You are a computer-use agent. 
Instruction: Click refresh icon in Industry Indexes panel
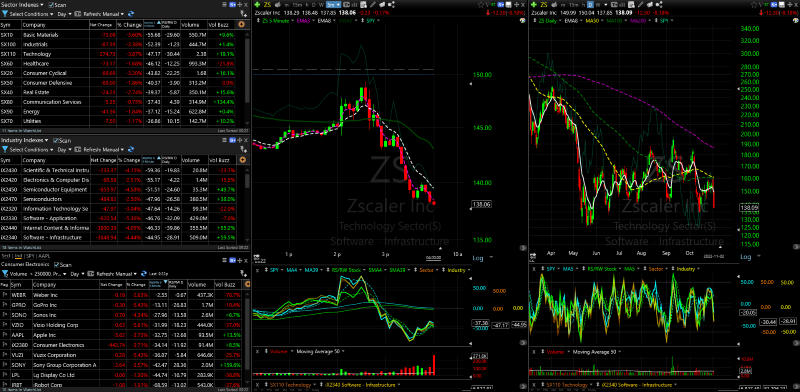pos(131,150)
